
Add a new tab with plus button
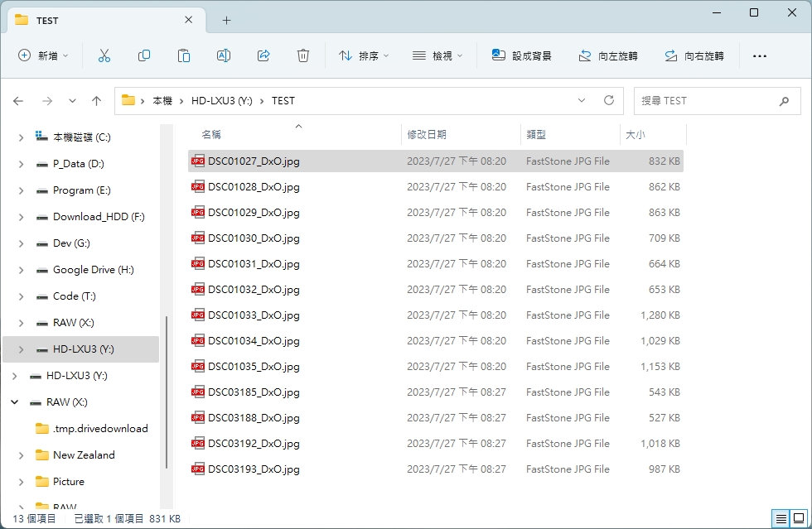(226, 20)
